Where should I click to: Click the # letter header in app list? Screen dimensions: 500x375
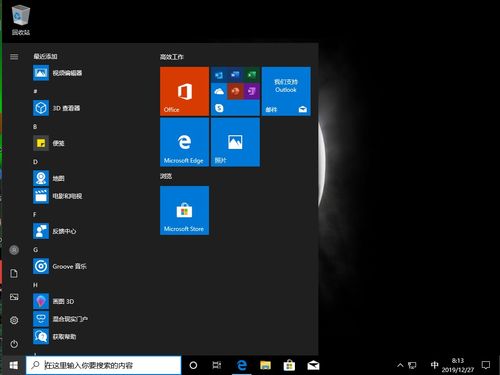click(x=35, y=91)
